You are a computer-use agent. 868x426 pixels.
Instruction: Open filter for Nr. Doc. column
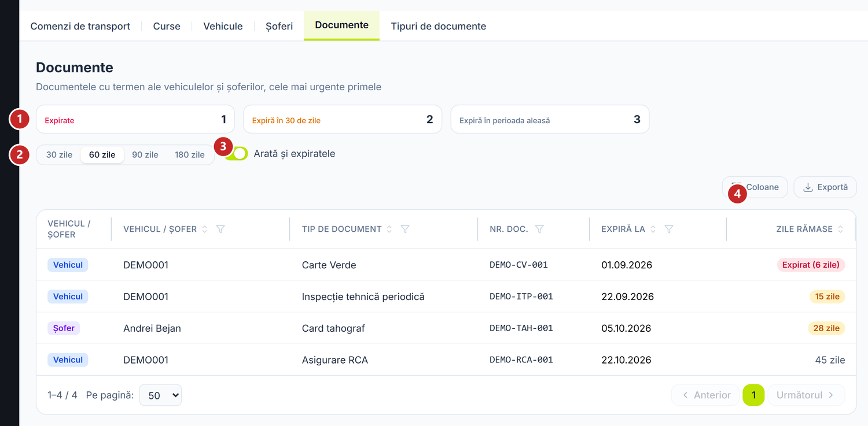click(539, 229)
